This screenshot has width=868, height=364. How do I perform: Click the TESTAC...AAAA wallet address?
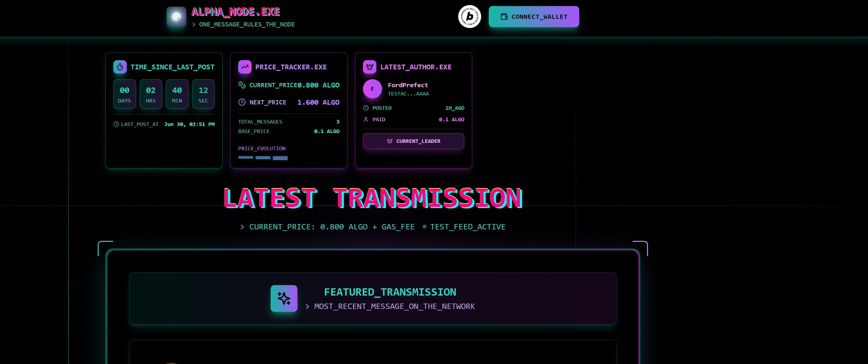coord(408,94)
